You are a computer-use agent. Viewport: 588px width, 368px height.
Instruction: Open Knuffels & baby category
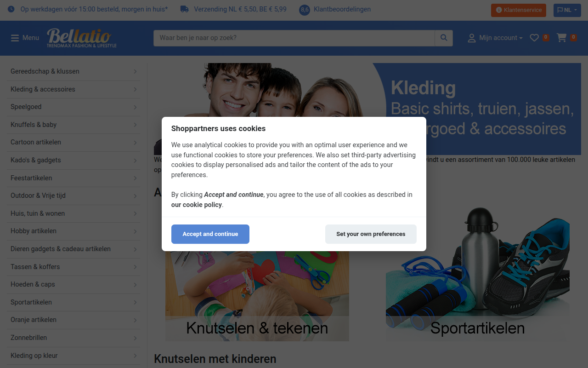pyautogui.click(x=73, y=125)
